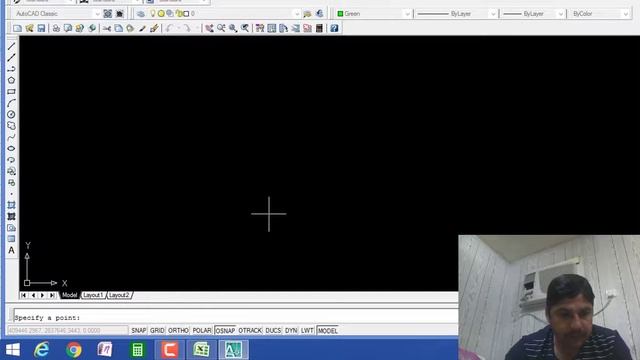Open Help via question mark icon
Viewport: 640px width, 360px height.
[x=334, y=28]
